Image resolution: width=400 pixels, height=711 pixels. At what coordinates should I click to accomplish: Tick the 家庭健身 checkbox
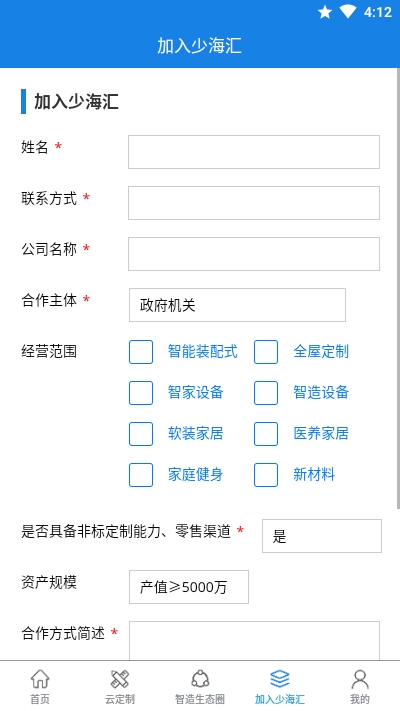pyautogui.click(x=141, y=475)
